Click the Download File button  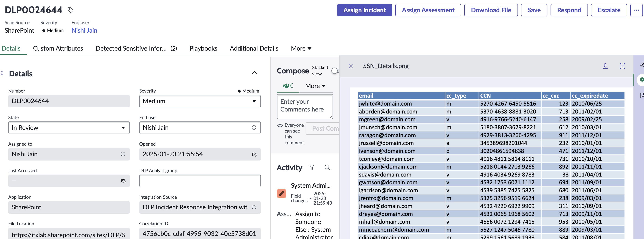[491, 10]
